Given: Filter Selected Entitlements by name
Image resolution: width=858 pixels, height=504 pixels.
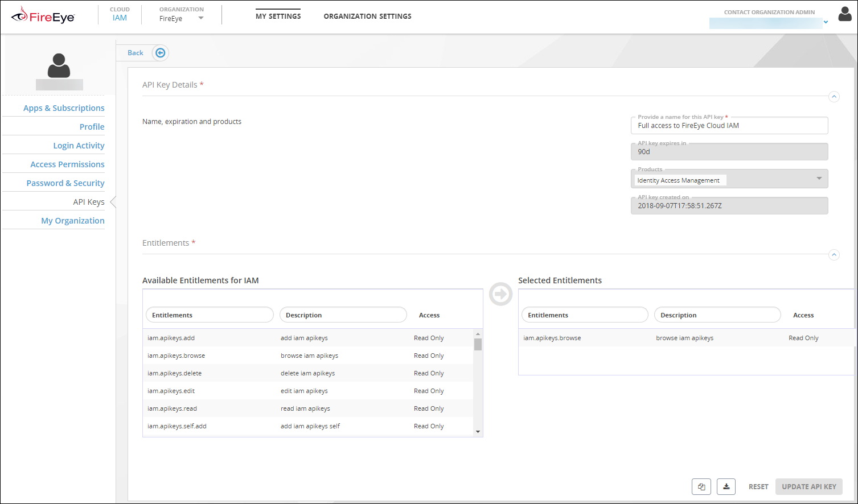Looking at the screenshot, I should (x=585, y=315).
